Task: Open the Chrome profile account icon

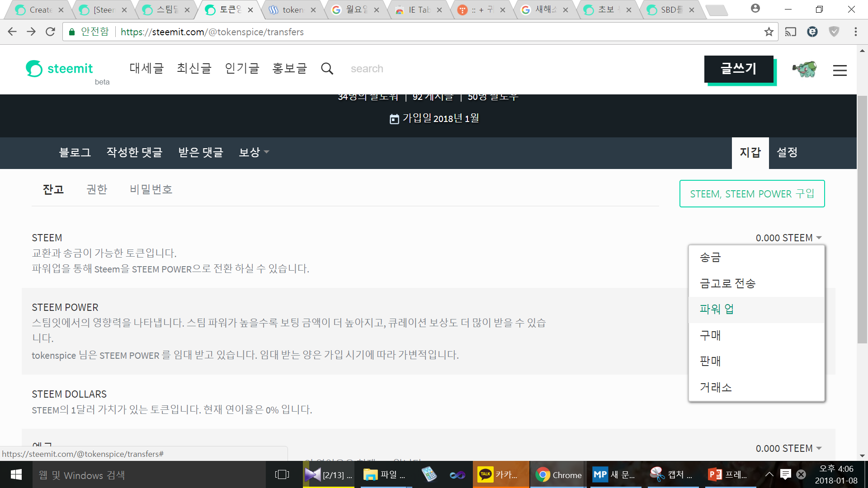Action: tap(755, 8)
